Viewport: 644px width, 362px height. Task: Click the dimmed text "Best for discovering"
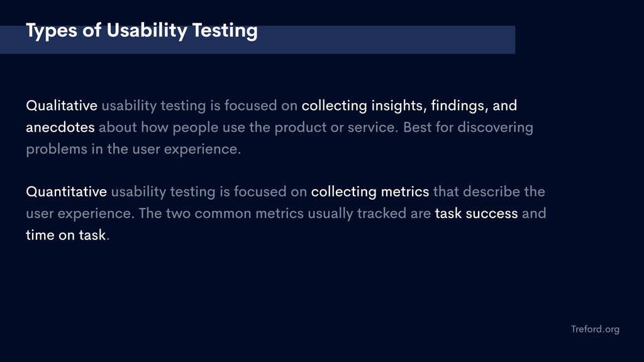tap(468, 128)
